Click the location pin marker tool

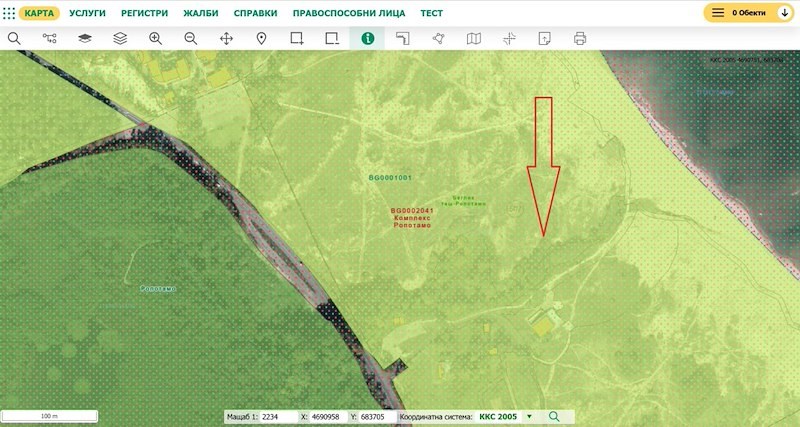[261, 38]
